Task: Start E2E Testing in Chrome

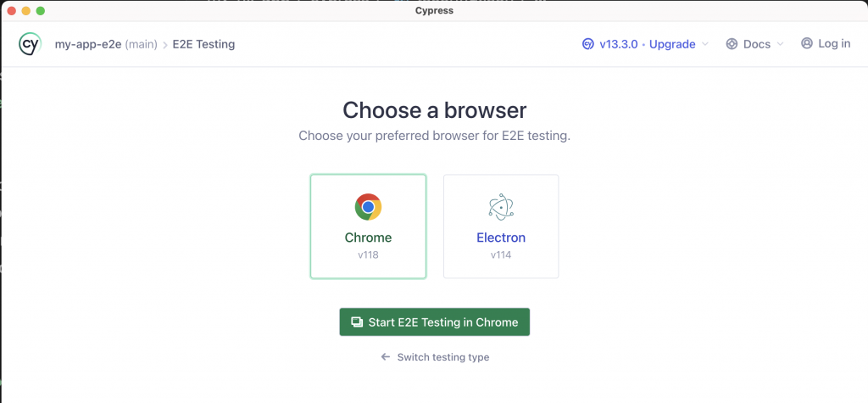Action: coord(434,322)
